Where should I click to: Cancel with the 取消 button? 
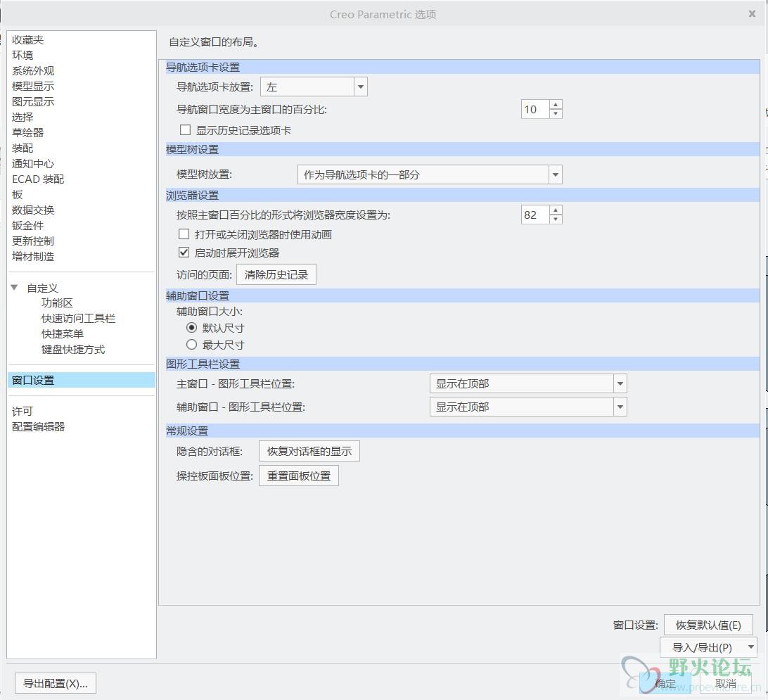pyautogui.click(x=725, y=683)
